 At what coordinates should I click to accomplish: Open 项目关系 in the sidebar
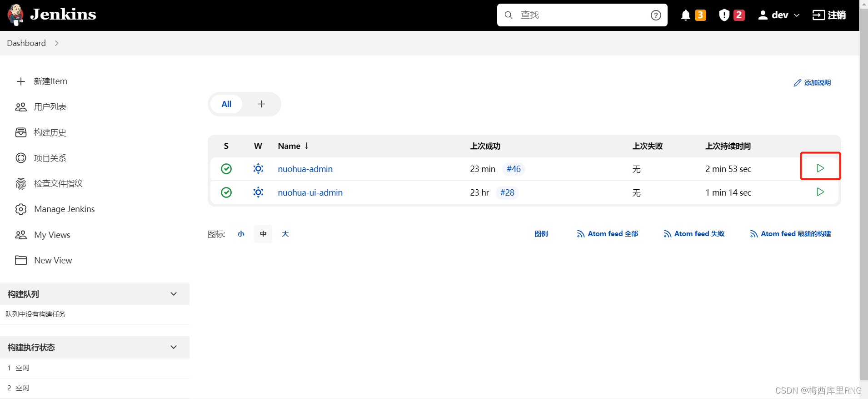tap(50, 158)
